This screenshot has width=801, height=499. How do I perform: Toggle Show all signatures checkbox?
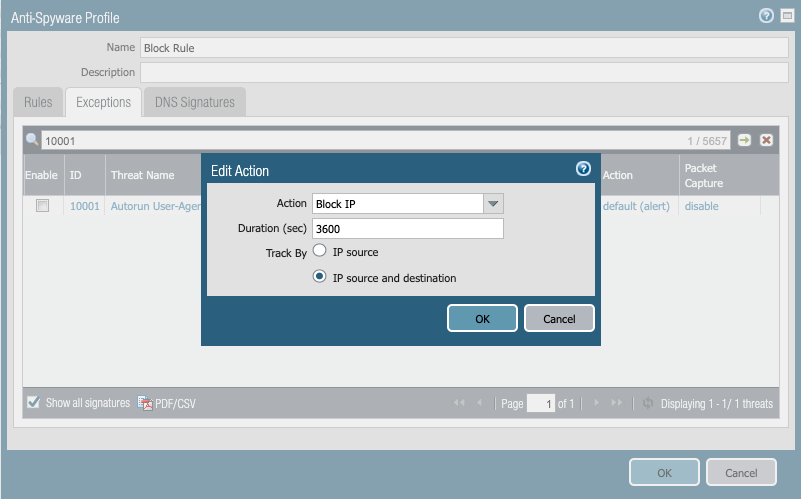pyautogui.click(x=34, y=402)
